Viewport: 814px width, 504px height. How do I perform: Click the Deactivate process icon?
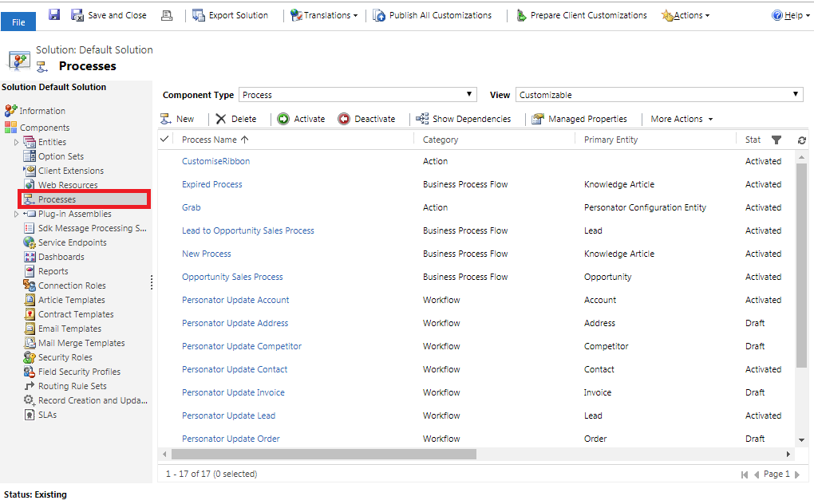coord(344,119)
